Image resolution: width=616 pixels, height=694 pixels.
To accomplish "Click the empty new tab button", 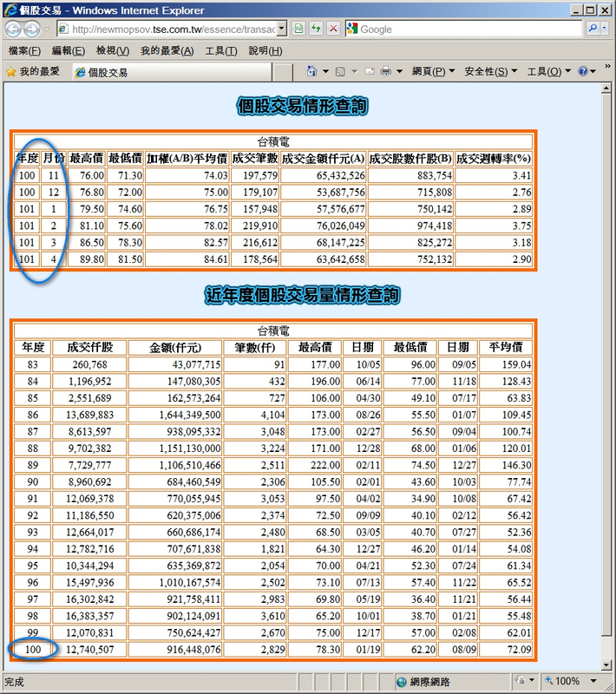I will (x=283, y=72).
